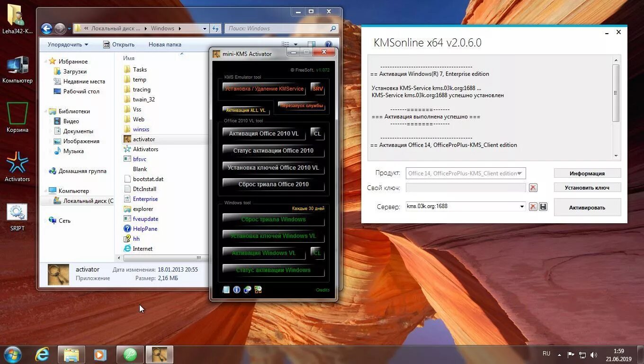Switch to the green key app in the taskbar
644x364 pixels.
coord(130,355)
